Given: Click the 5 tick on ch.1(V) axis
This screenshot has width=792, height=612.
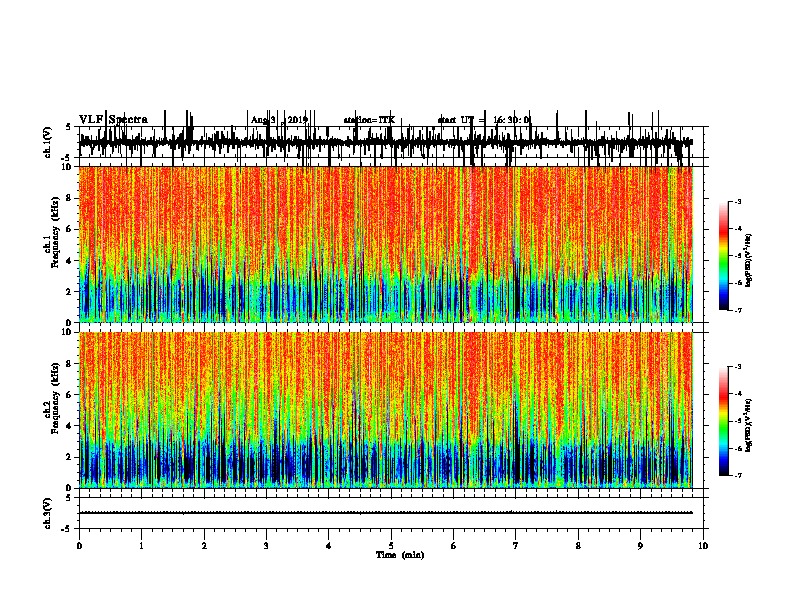Looking at the screenshot, I should click(x=68, y=127).
